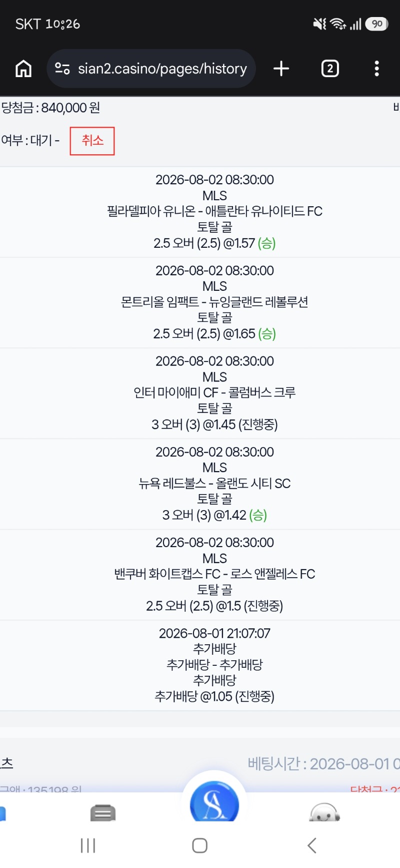Open the headset support chat icon
The width and height of the screenshot is (400, 868).
(x=325, y=811)
